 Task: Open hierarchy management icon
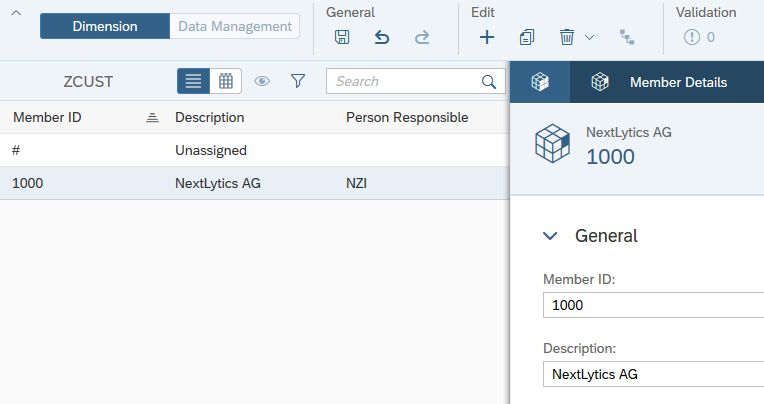(x=627, y=37)
